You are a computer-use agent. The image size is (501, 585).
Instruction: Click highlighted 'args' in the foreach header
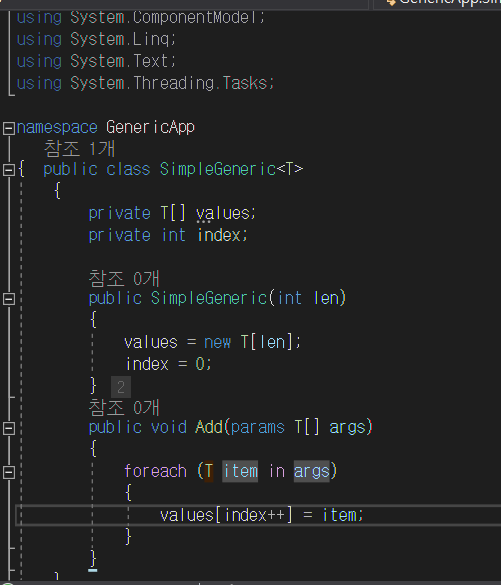click(x=312, y=471)
